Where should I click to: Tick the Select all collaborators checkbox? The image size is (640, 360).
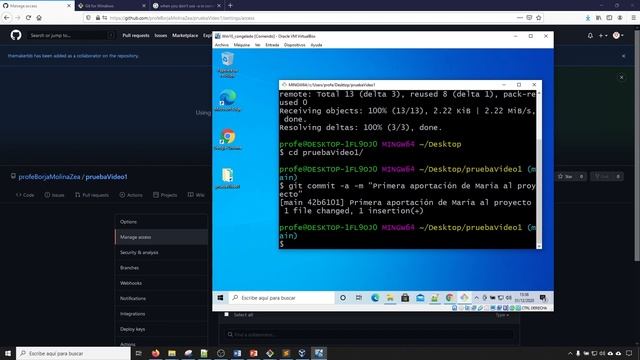coord(227,314)
